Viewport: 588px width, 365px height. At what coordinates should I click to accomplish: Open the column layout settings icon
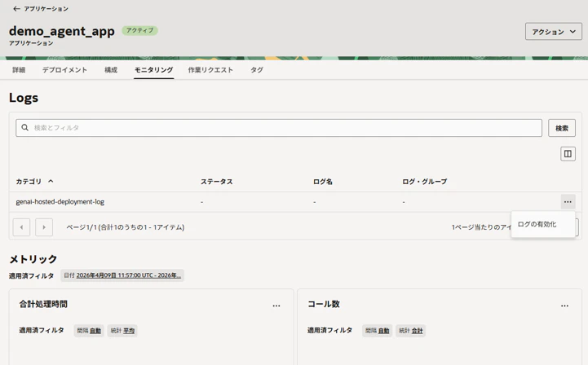(x=568, y=154)
